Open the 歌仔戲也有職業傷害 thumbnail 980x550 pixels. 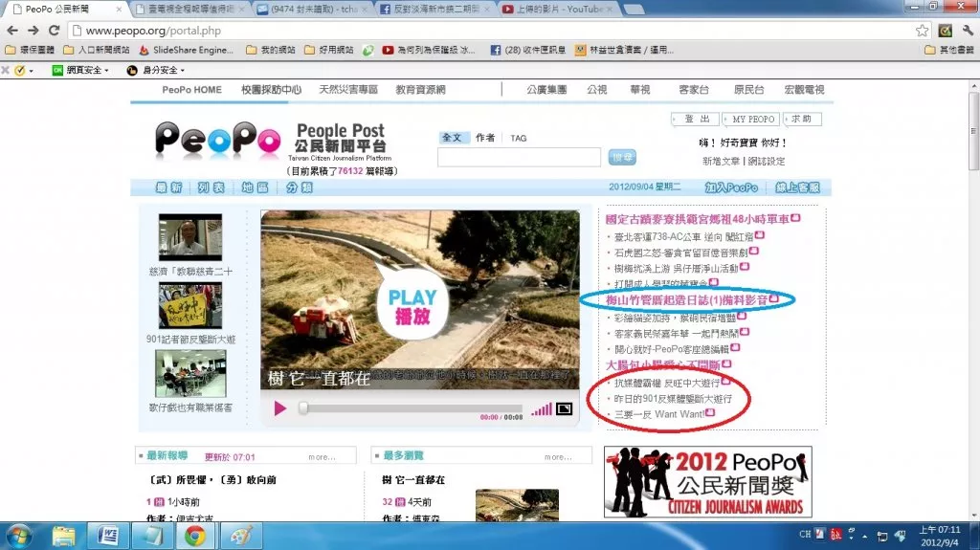coord(190,373)
